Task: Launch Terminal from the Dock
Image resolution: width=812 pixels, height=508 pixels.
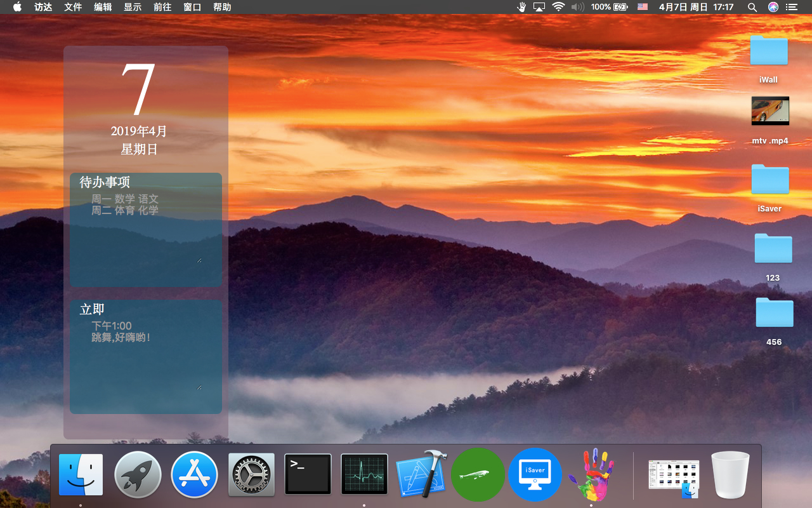Action: tap(308, 474)
